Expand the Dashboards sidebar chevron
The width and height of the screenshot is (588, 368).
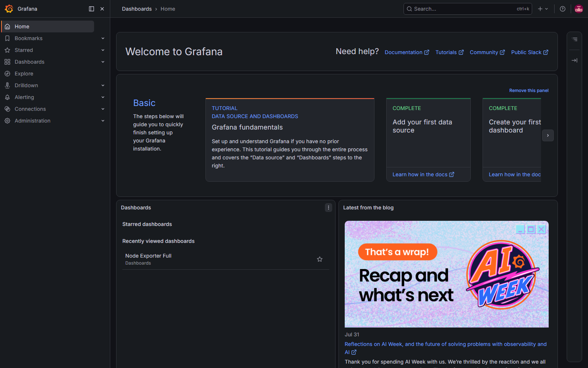coord(103,62)
